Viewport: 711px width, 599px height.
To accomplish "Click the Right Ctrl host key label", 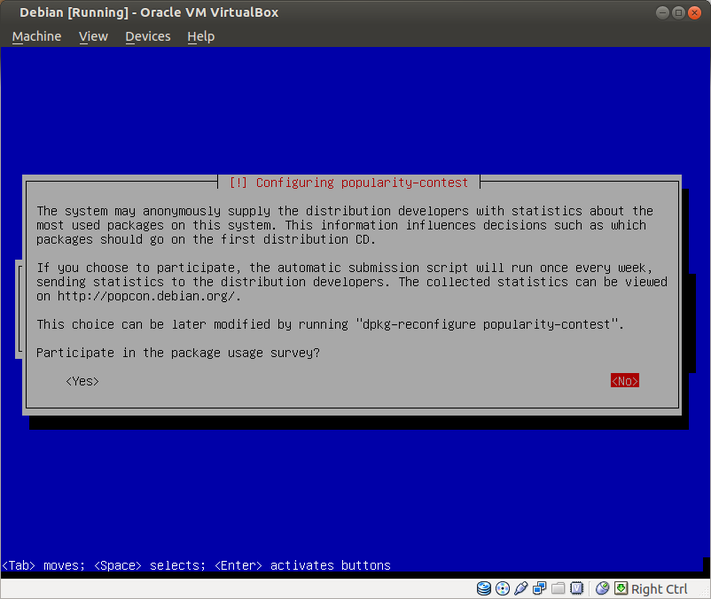I will [659, 589].
